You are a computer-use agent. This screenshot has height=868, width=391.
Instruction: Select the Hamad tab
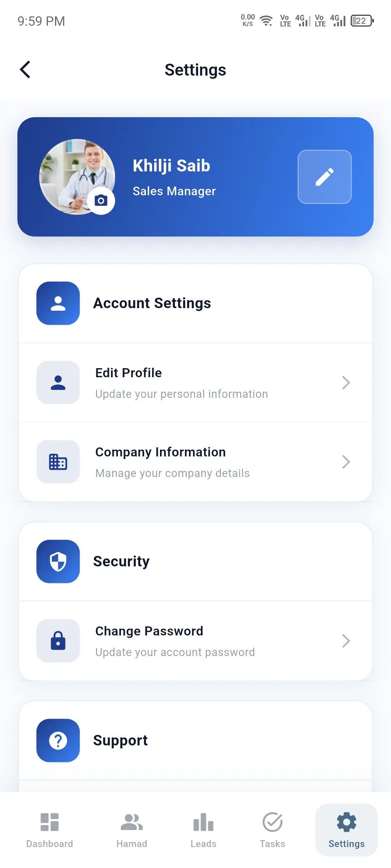(x=132, y=830)
